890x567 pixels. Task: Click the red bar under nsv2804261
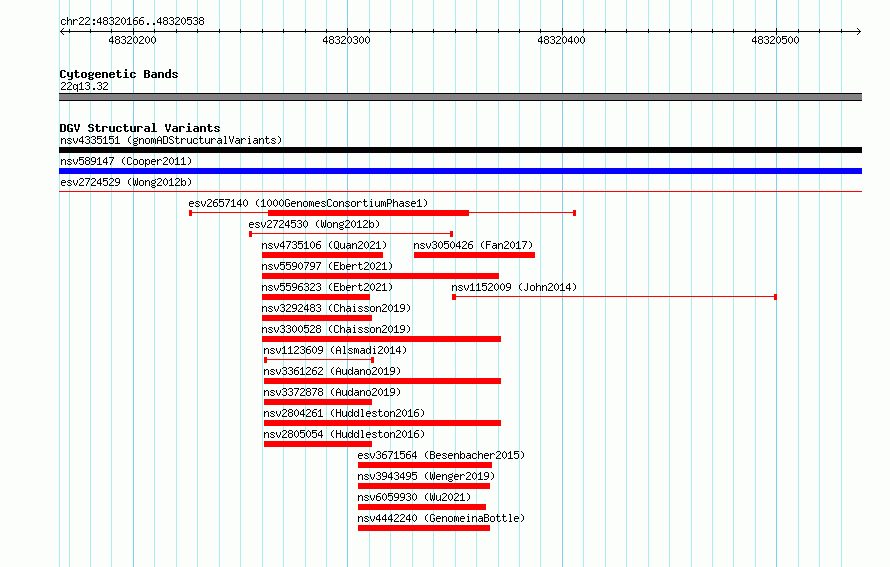(383, 423)
